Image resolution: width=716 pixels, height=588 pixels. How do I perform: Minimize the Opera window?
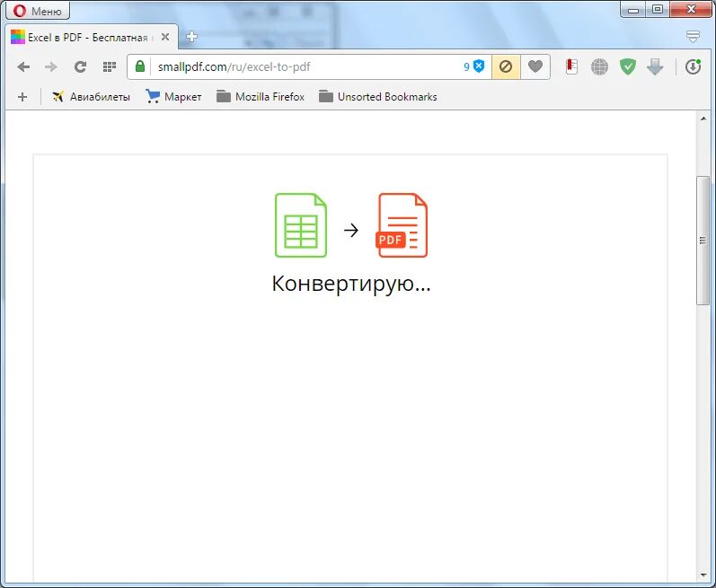(x=632, y=10)
